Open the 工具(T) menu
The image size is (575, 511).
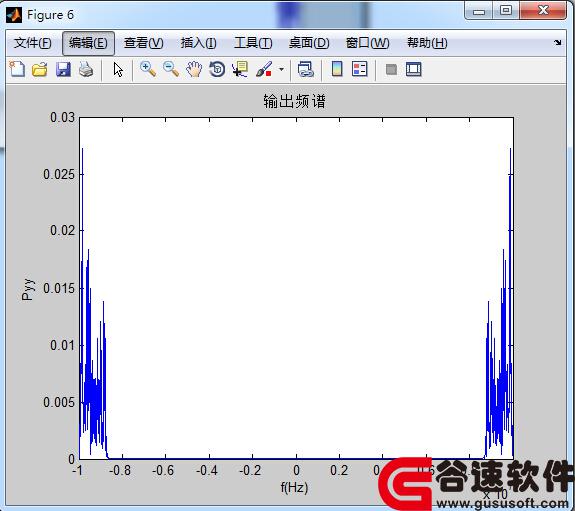[253, 43]
